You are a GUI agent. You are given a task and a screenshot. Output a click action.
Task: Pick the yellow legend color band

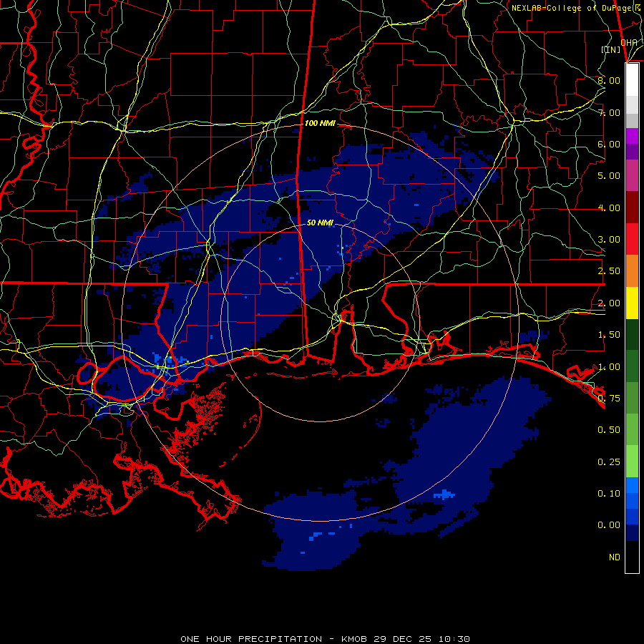click(632, 303)
